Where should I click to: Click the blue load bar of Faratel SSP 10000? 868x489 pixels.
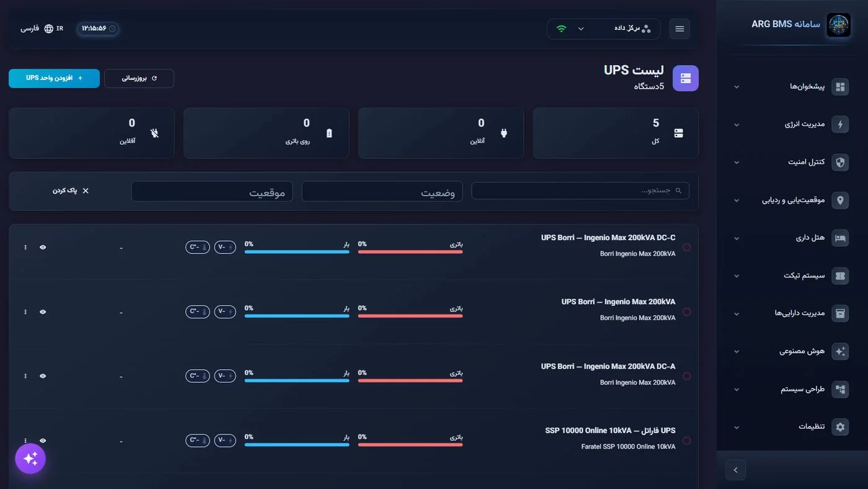[297, 445]
